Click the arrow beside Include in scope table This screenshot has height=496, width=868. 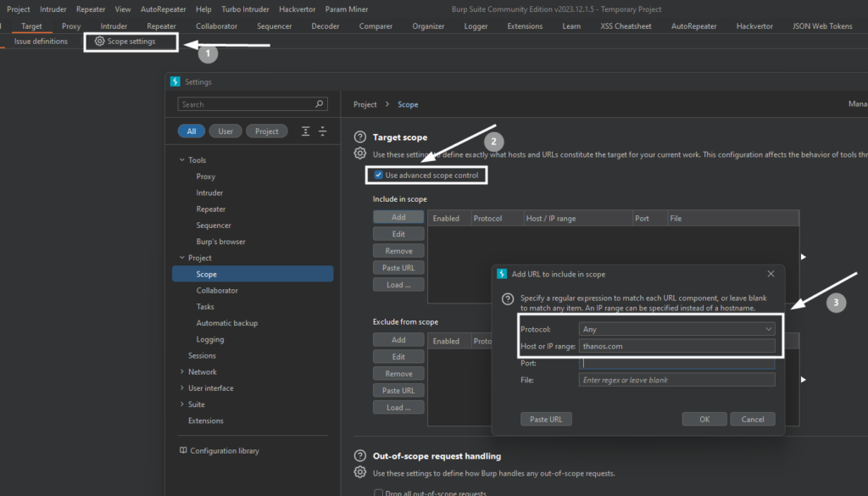coord(804,257)
